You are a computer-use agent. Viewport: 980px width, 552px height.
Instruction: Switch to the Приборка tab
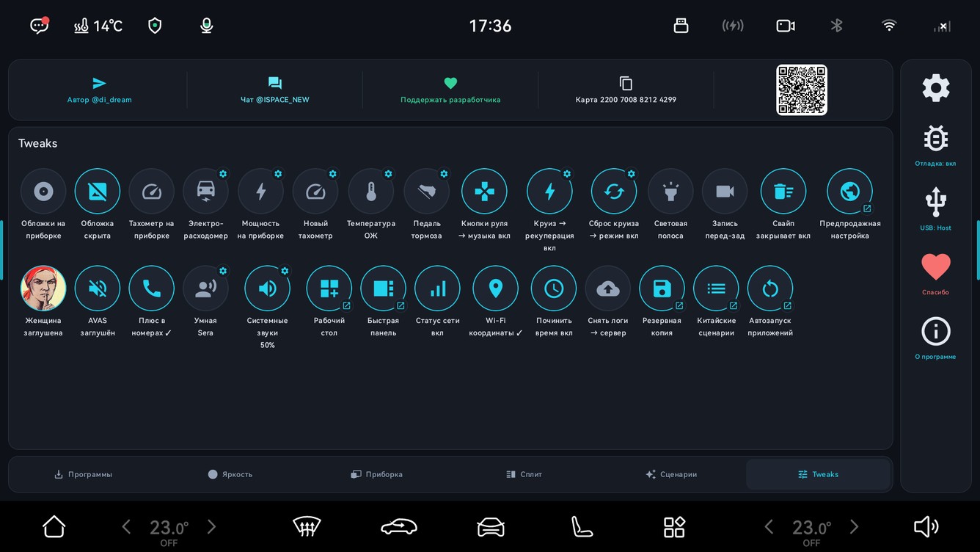(x=377, y=474)
